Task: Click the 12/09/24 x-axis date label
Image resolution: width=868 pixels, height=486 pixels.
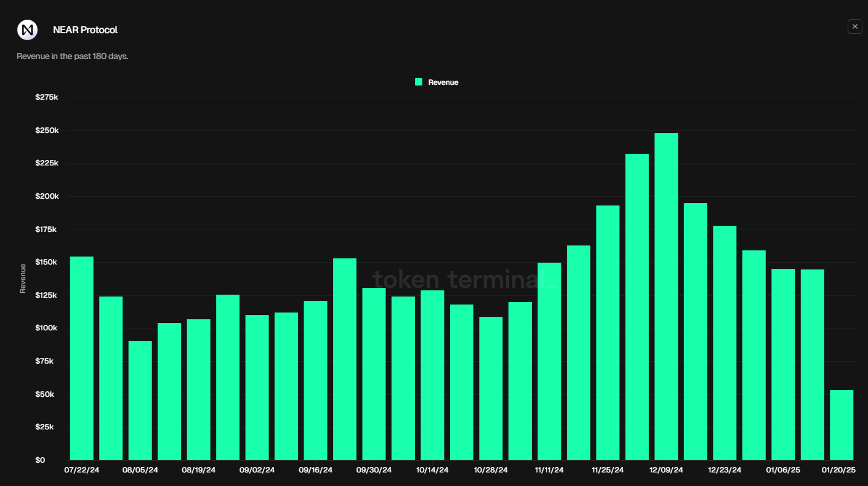Action: (x=667, y=470)
